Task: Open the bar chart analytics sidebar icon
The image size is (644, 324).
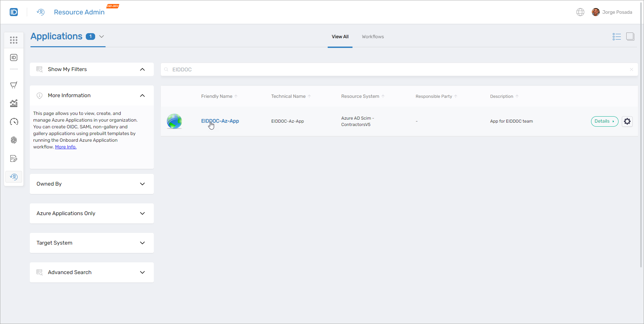Action: pos(14,104)
